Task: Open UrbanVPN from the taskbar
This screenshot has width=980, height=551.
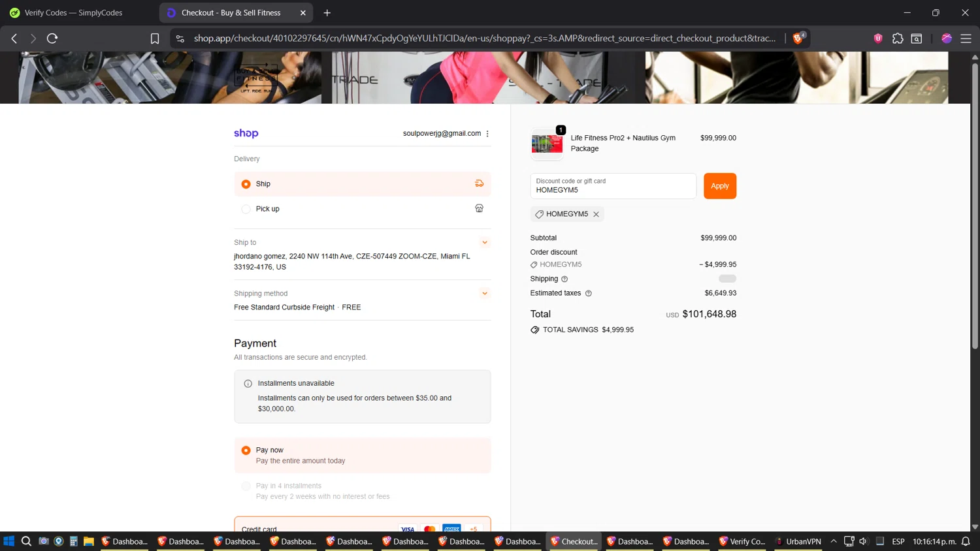Action: [x=798, y=541]
